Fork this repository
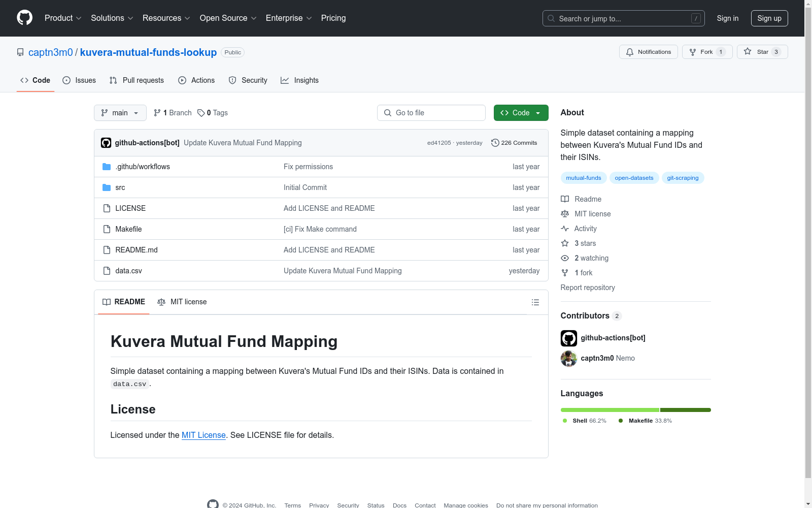This screenshot has width=812, height=508. point(707,52)
